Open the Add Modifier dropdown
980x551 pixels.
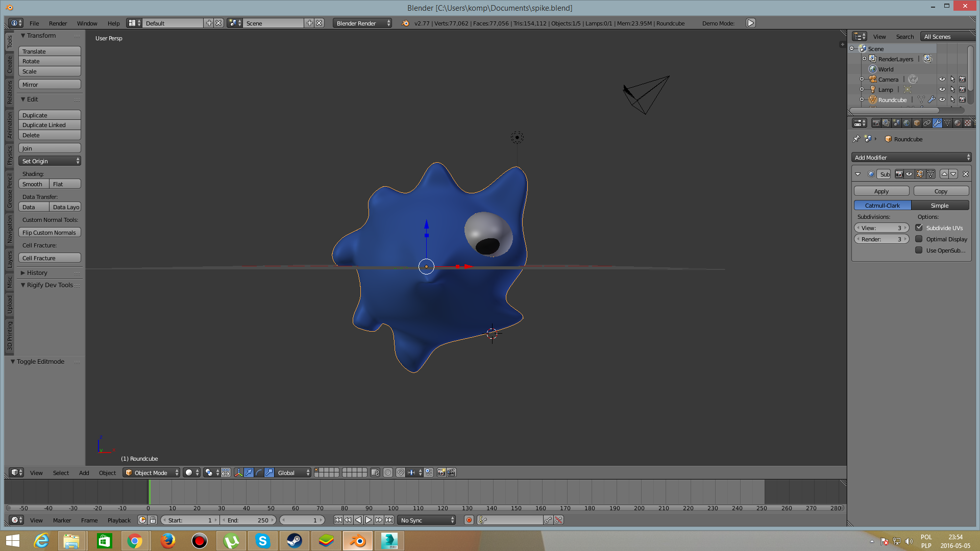pos(911,158)
